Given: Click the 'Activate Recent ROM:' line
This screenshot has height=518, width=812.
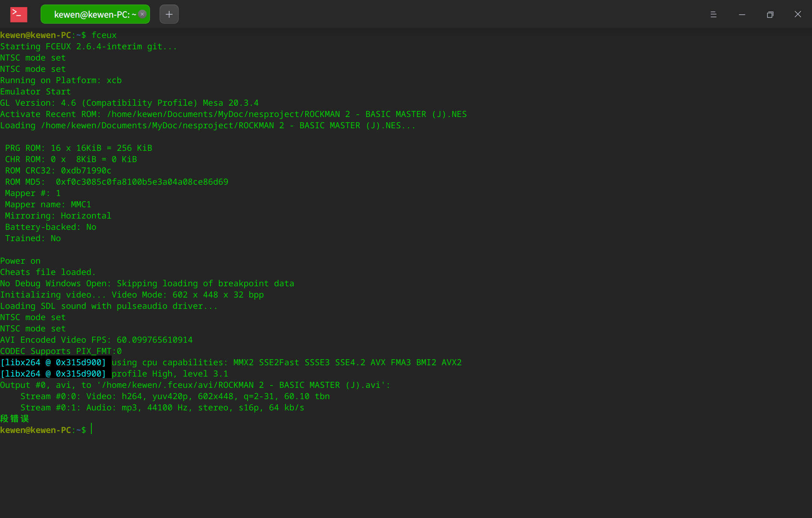Looking at the screenshot, I should pos(233,114).
